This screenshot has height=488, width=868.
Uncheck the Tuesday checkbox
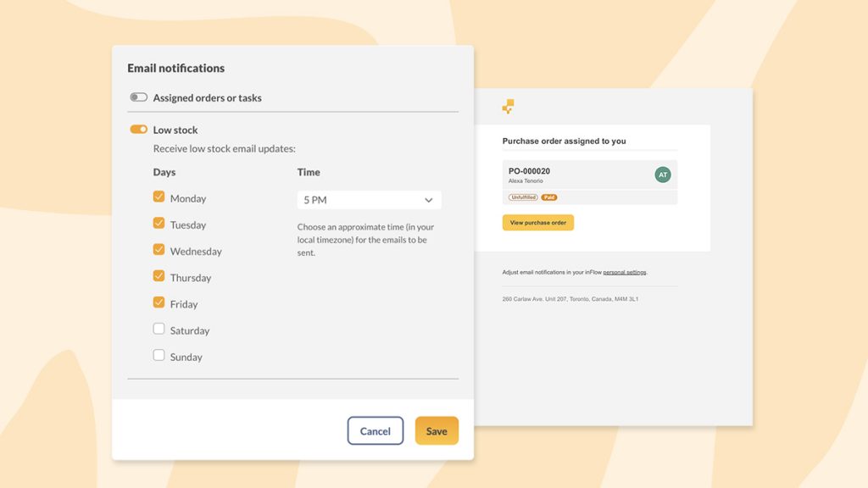159,224
